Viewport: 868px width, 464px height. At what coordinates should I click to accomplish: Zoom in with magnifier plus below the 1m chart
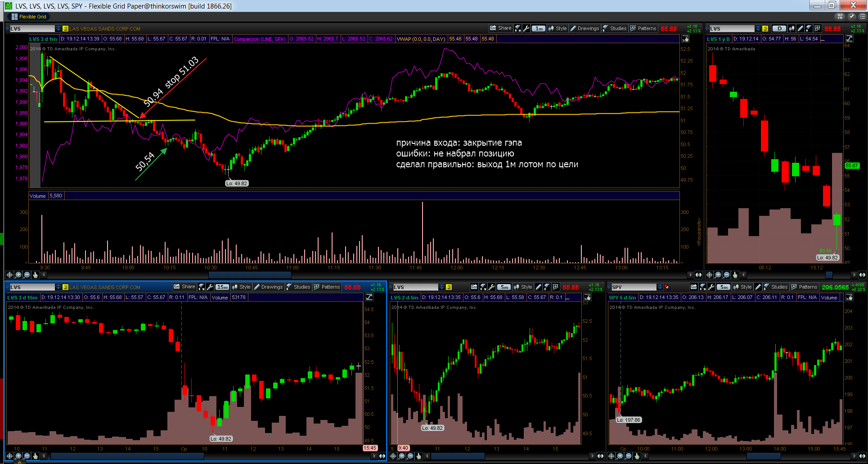tap(18, 275)
